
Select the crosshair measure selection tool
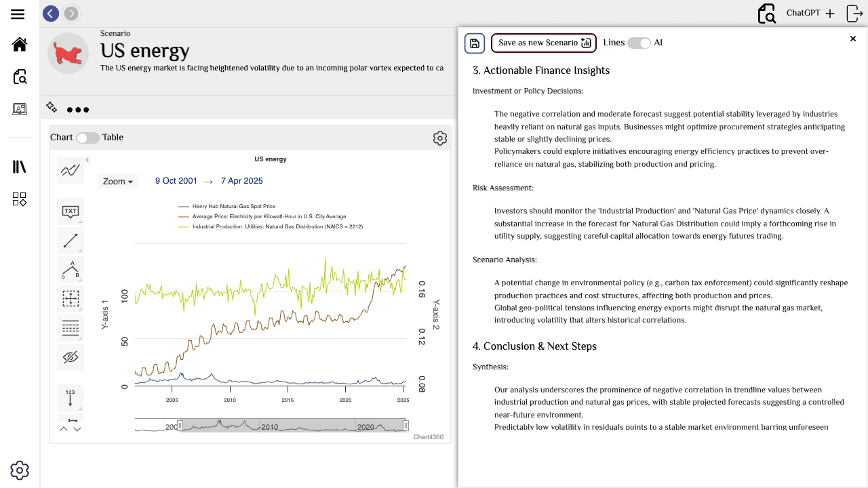[71, 299]
